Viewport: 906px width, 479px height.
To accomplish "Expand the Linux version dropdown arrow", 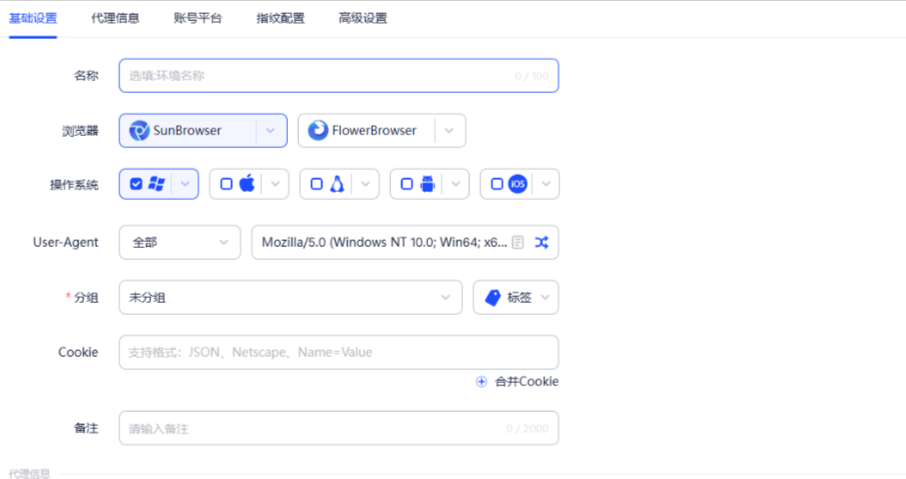I will click(365, 184).
